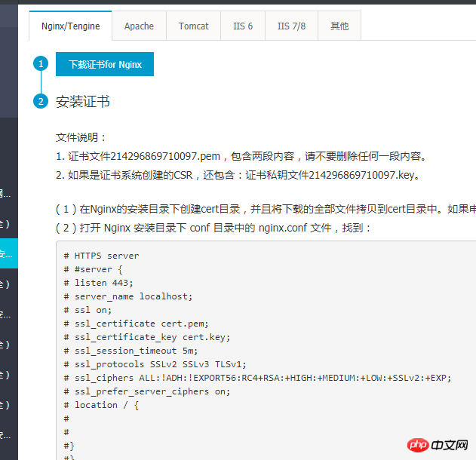Switch to the Nginx/Tengine tab
Image resolution: width=476 pixels, height=460 pixels.
pos(70,26)
